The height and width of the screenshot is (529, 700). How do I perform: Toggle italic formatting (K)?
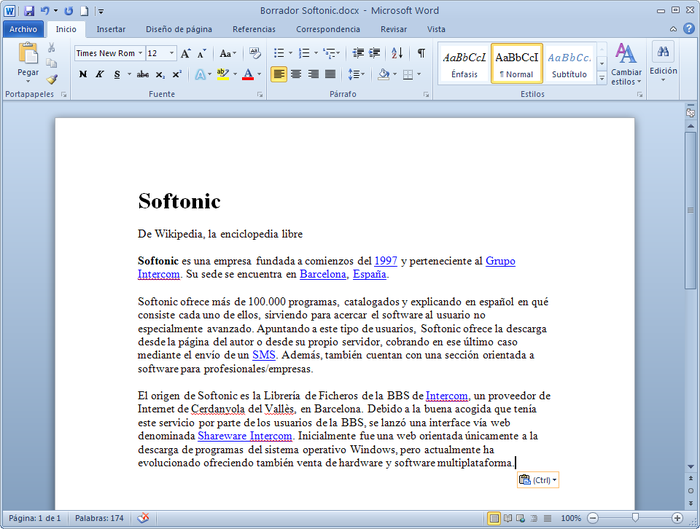click(x=101, y=74)
